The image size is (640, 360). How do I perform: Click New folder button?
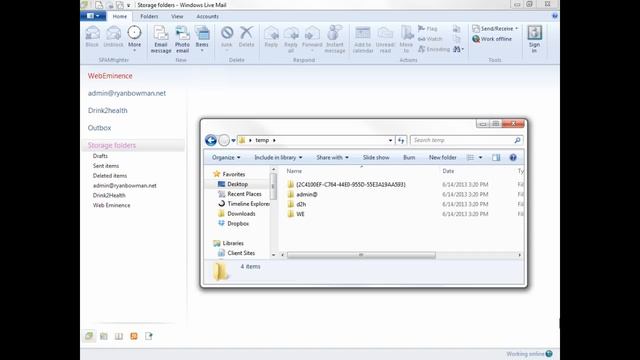[x=442, y=157]
